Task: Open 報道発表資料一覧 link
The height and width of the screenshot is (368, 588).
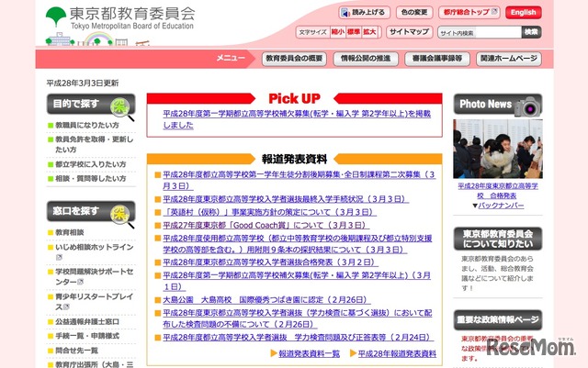Action: [310, 353]
